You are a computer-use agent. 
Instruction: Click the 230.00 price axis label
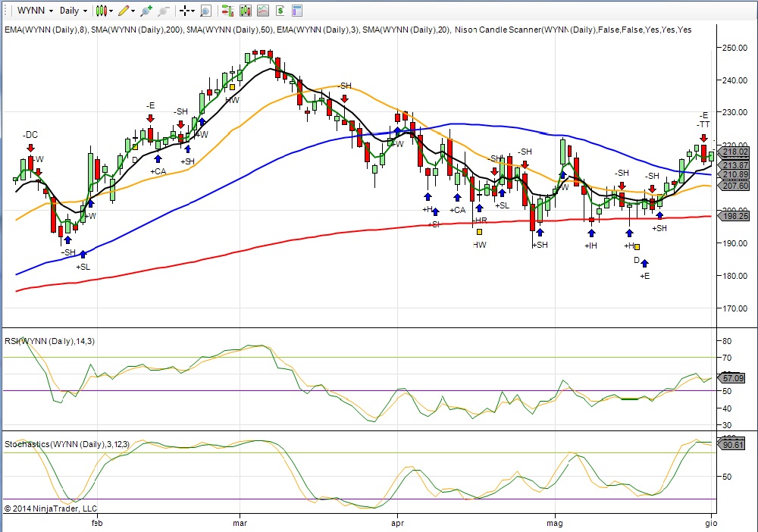(735, 112)
